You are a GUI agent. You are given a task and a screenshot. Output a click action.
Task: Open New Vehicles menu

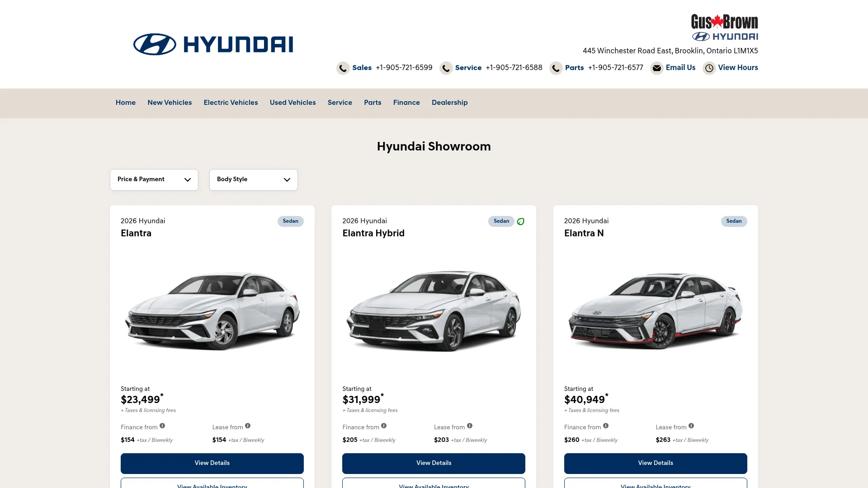coord(170,103)
